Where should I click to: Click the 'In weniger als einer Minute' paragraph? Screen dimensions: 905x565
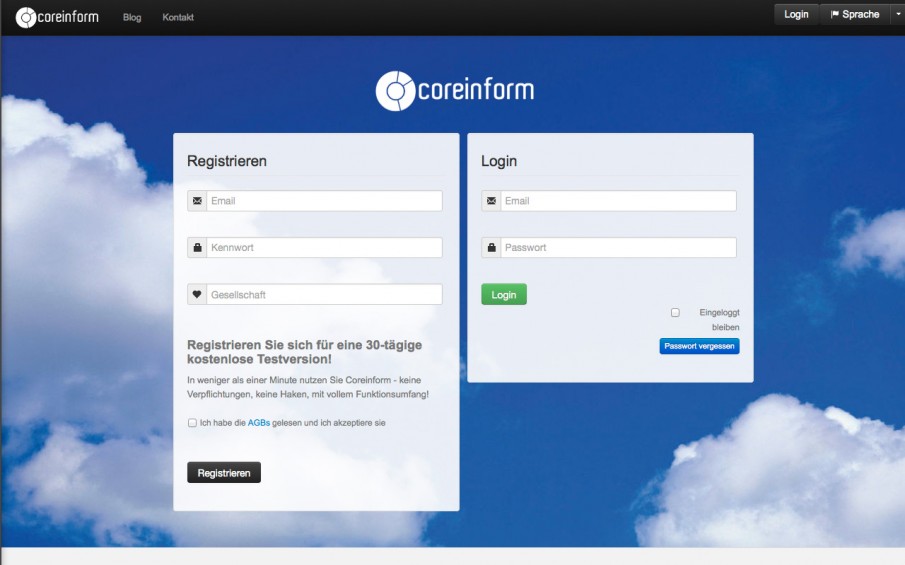click(308, 387)
